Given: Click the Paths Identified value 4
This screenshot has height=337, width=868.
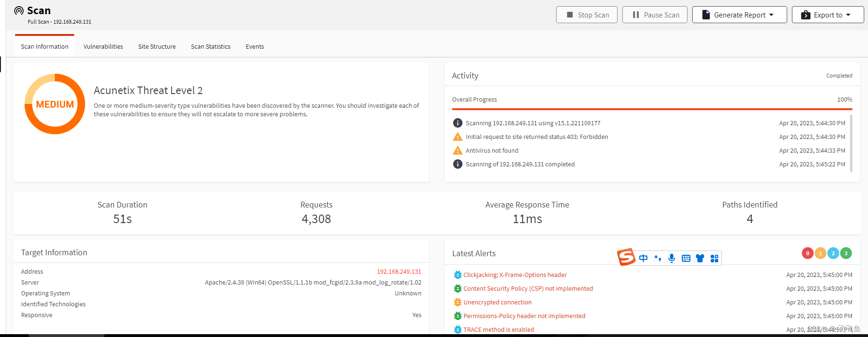Looking at the screenshot, I should pyautogui.click(x=750, y=219).
